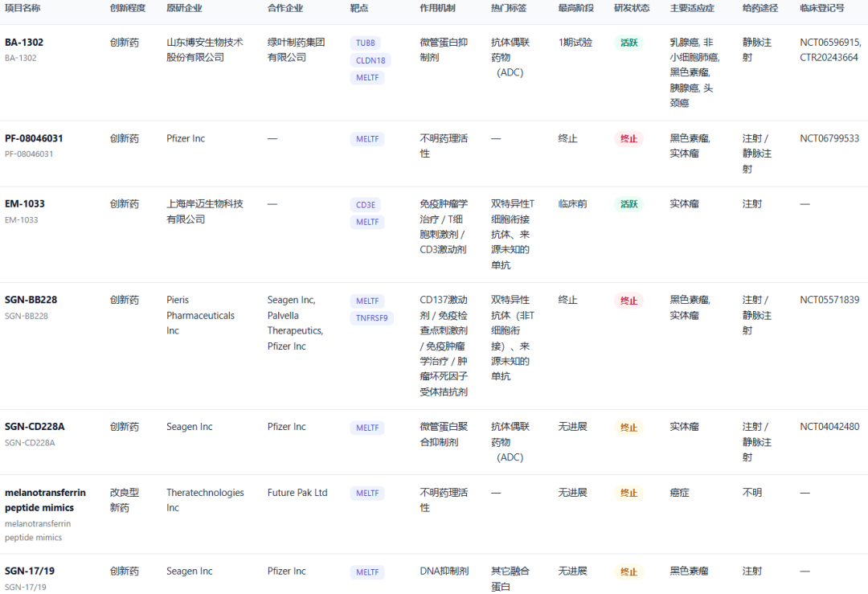The width and height of the screenshot is (868, 594).
Task: Select the 临床前 stage cell
Action: tap(572, 203)
